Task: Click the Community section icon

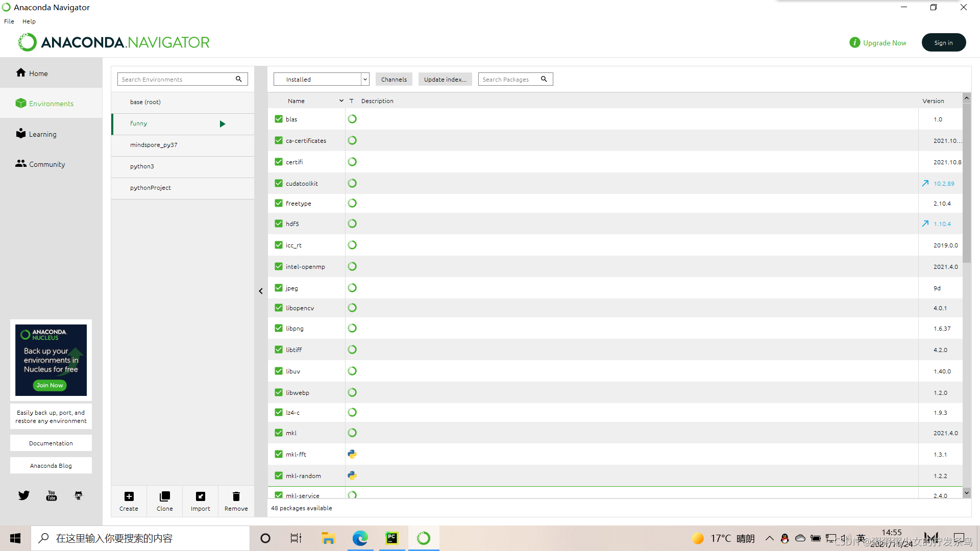Action: [20, 164]
